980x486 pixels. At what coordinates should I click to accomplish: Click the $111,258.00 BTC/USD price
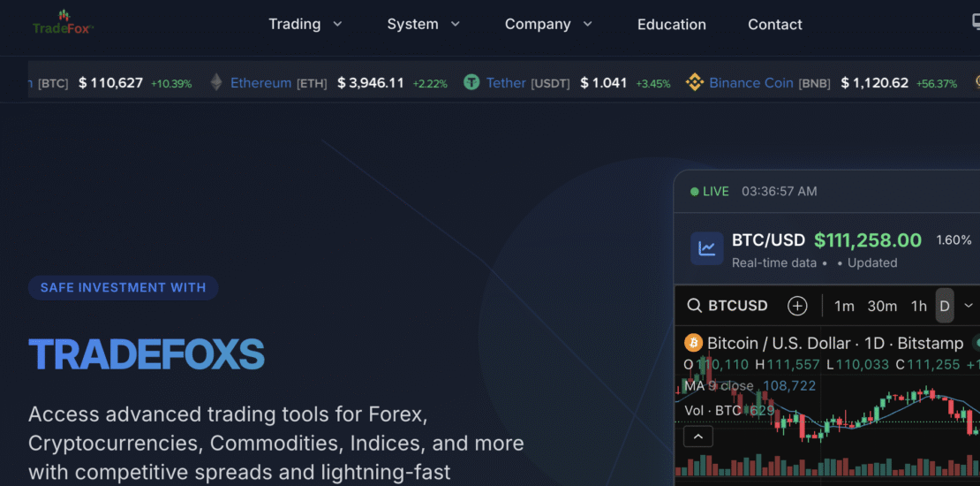click(868, 240)
